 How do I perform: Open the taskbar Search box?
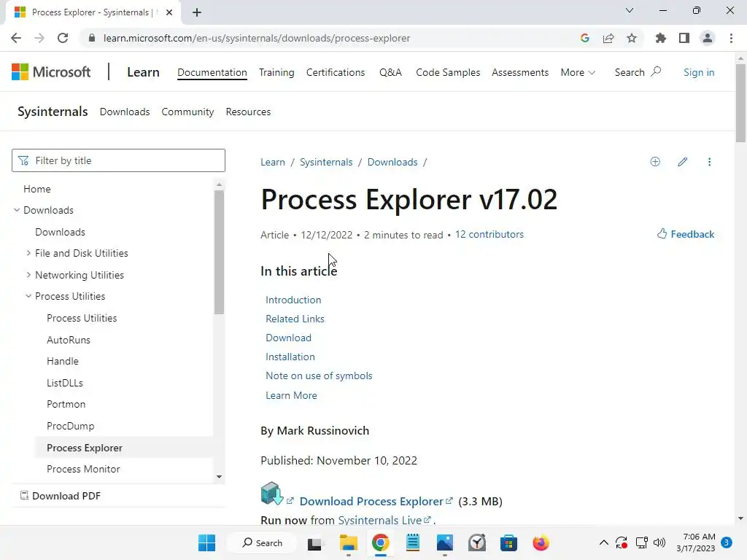[262, 542]
